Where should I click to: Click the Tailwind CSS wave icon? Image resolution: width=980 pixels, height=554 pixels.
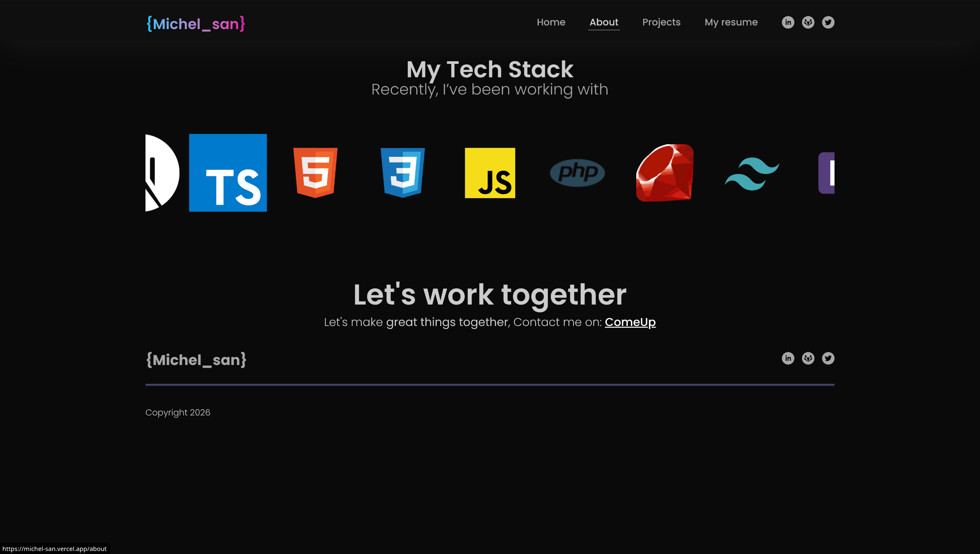coord(752,173)
